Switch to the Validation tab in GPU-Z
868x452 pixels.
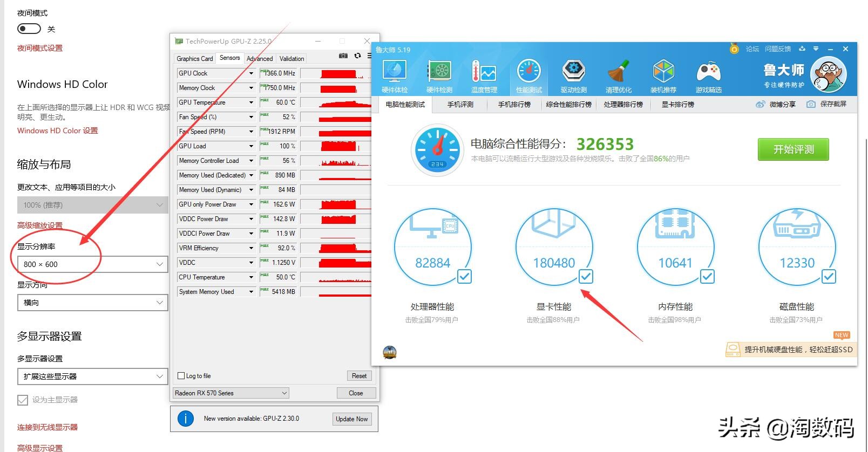point(292,59)
